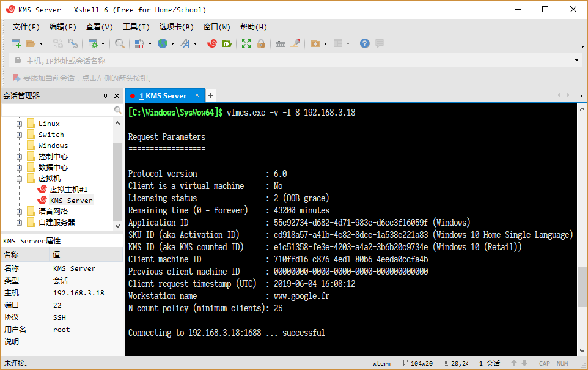This screenshot has height=370, width=588.
Task: Click the layout panes icon
Action: coord(338,43)
